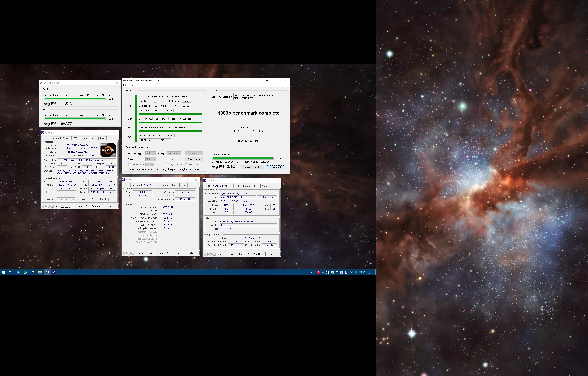Switch to SPD tab in Memory CPU-Z window
Screen dimensions: 588x376
point(157,185)
